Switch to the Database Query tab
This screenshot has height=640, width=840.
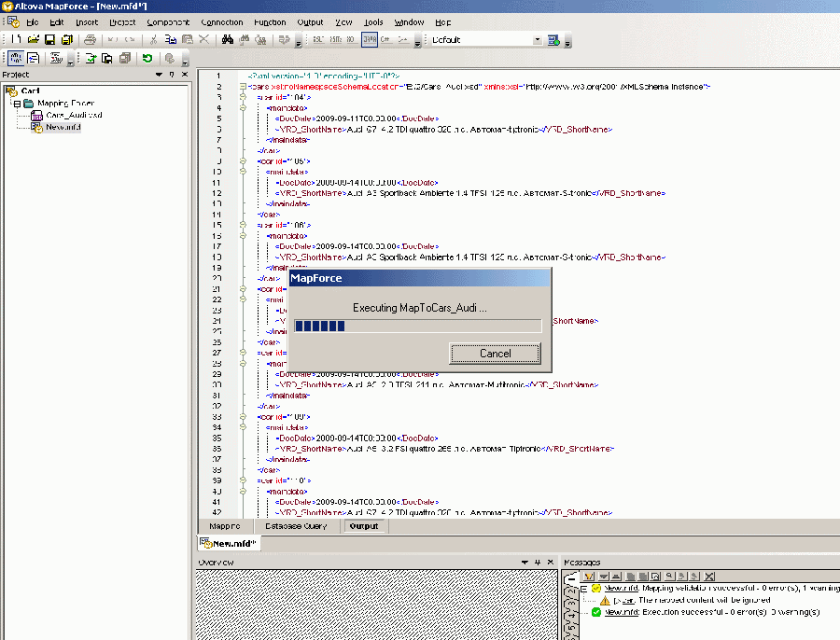296,526
